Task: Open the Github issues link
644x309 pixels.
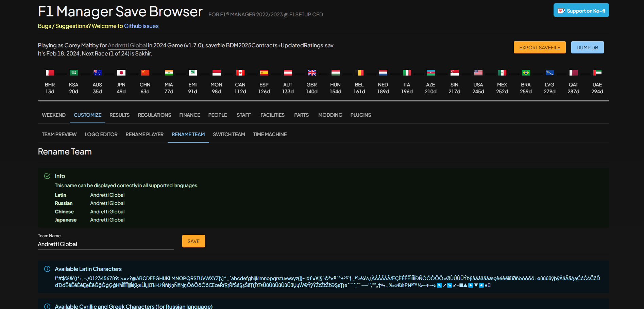Action: (141, 26)
